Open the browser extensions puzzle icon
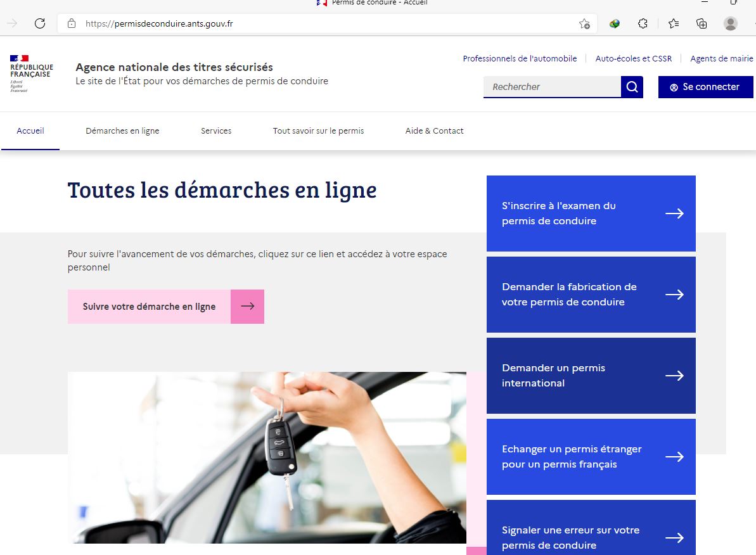The width and height of the screenshot is (756, 555). (x=643, y=23)
